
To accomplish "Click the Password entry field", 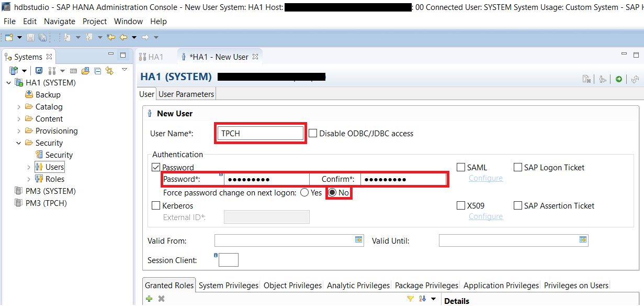I will coord(267,179).
